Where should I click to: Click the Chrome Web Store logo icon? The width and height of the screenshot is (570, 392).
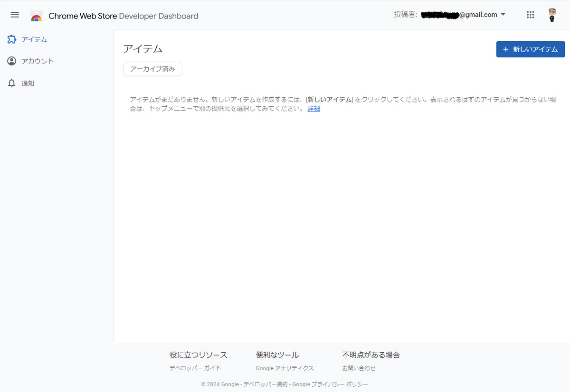click(x=37, y=16)
